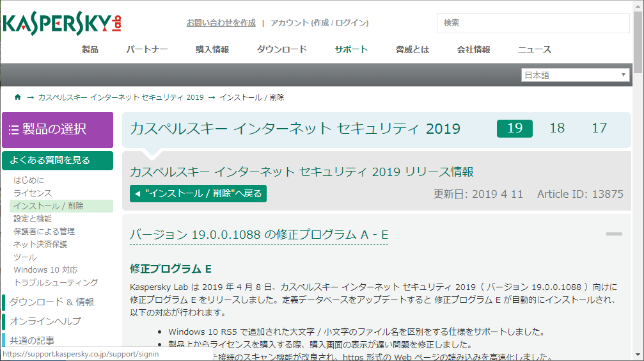Screen dimensions: 644x361
Task: Click インストール / 削除 breadcrumb link
Action: tap(252, 97)
